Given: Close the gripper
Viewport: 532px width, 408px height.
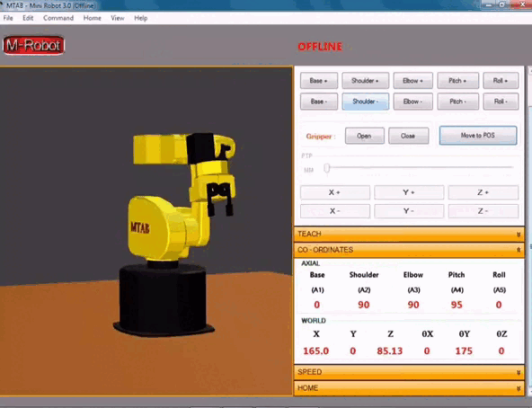Looking at the screenshot, I should click(408, 136).
